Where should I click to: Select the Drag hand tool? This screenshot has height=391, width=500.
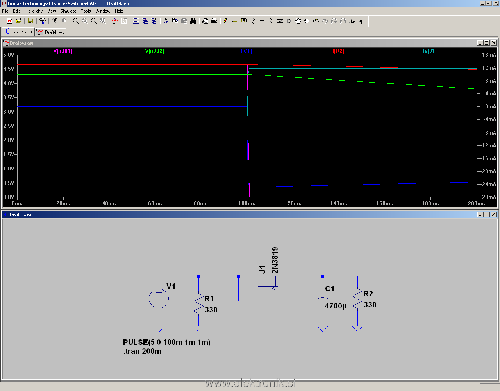[x=306, y=21]
